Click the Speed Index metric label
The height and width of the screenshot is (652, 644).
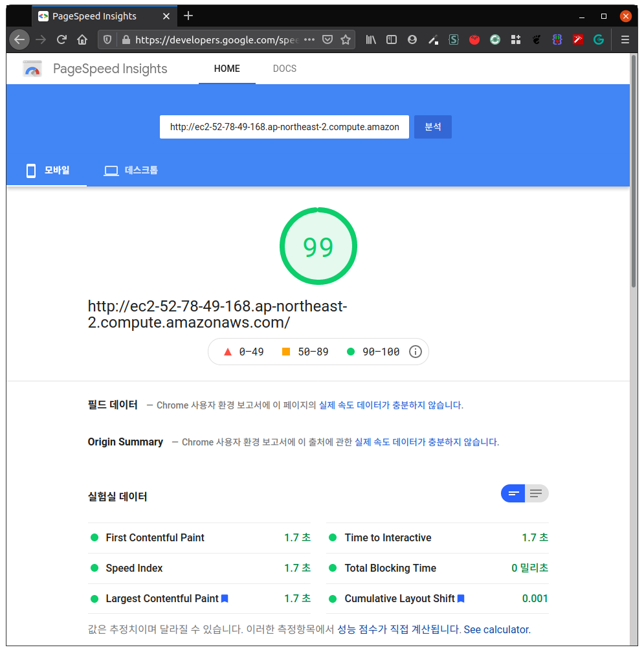[134, 568]
